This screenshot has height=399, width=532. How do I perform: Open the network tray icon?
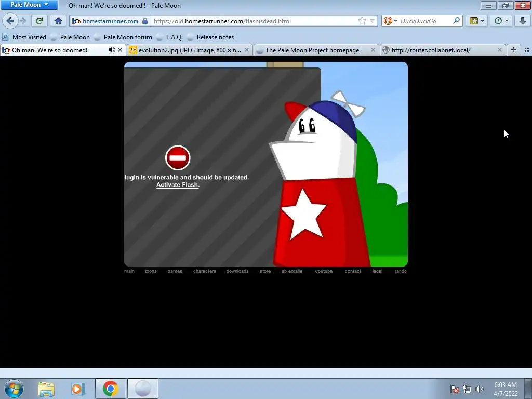pyautogui.click(x=467, y=389)
